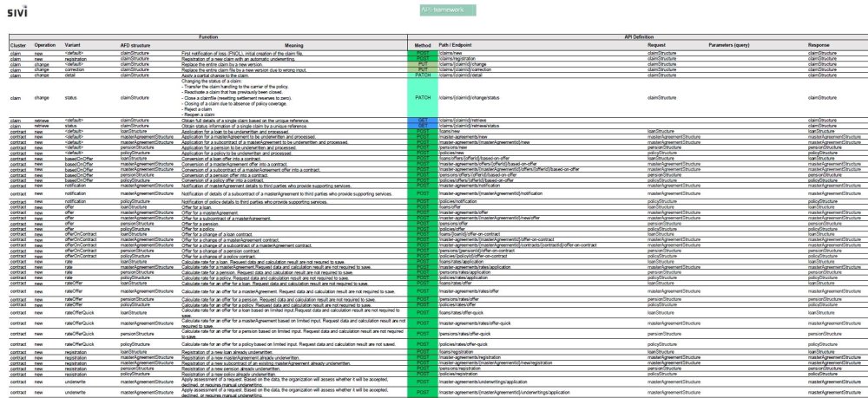Click the "Path / Endpoint" column header
The image size is (868, 398).
455,45
